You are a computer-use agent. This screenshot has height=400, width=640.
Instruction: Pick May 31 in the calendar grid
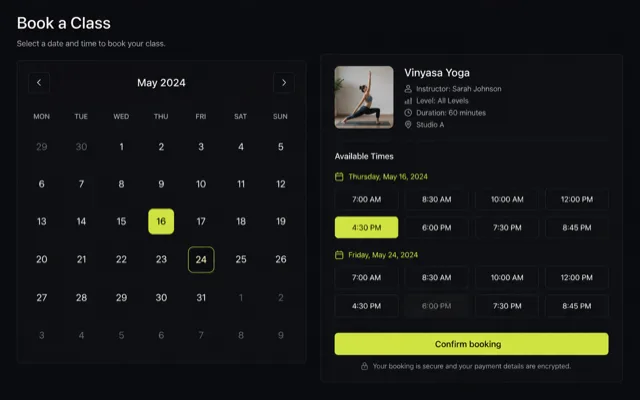click(x=201, y=298)
